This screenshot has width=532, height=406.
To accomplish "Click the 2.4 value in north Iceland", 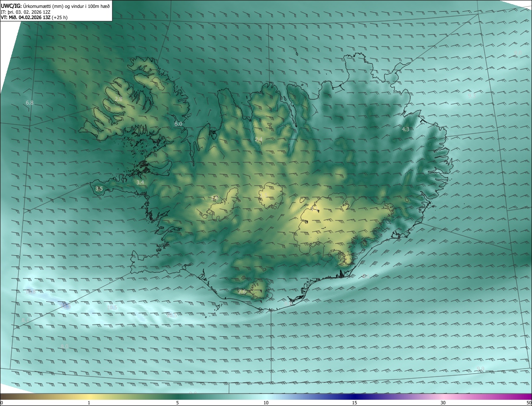I will (259, 139).
